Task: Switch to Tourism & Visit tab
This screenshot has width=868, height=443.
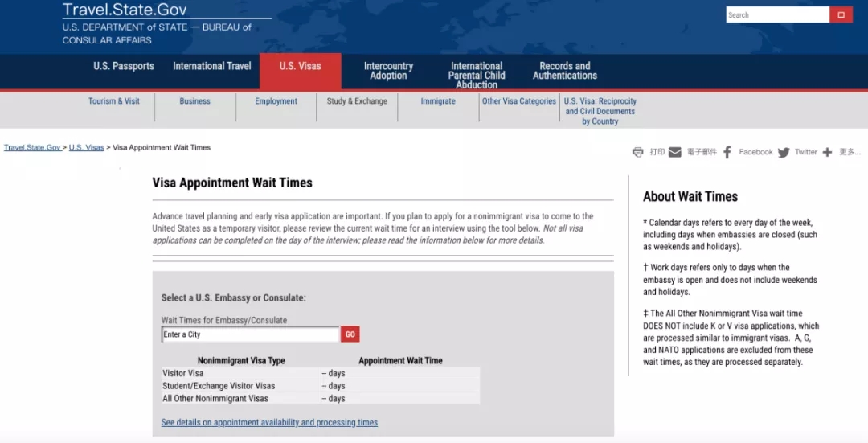Action: point(114,101)
